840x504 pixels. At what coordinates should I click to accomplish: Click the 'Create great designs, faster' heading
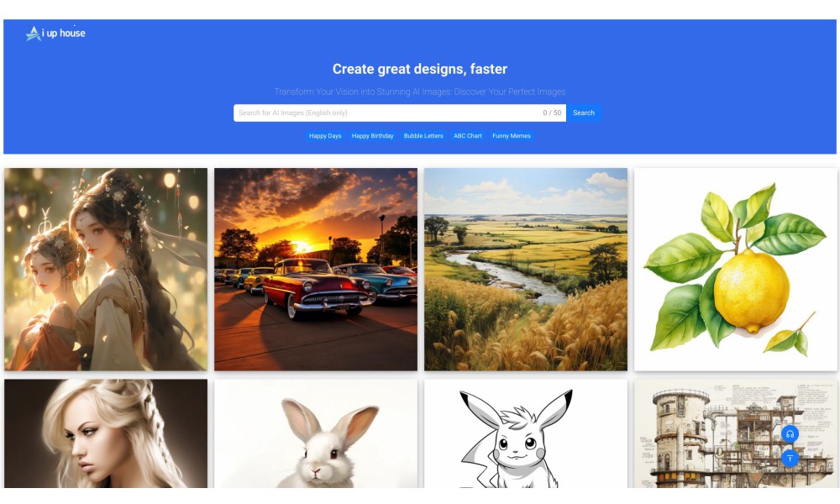click(419, 69)
